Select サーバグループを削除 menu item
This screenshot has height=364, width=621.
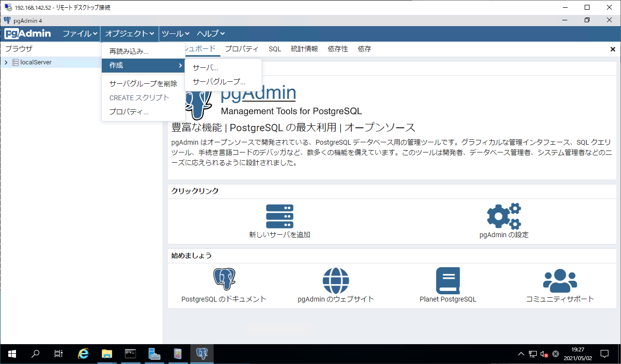[143, 84]
